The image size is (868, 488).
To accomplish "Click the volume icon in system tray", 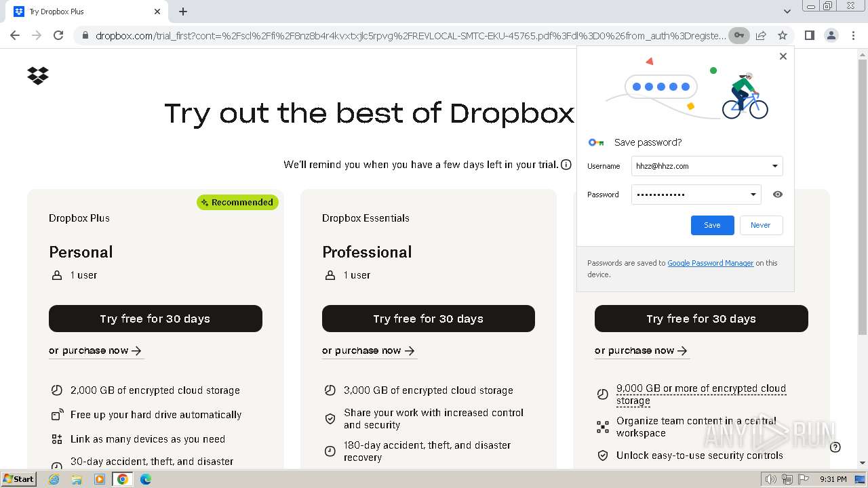I will [770, 479].
